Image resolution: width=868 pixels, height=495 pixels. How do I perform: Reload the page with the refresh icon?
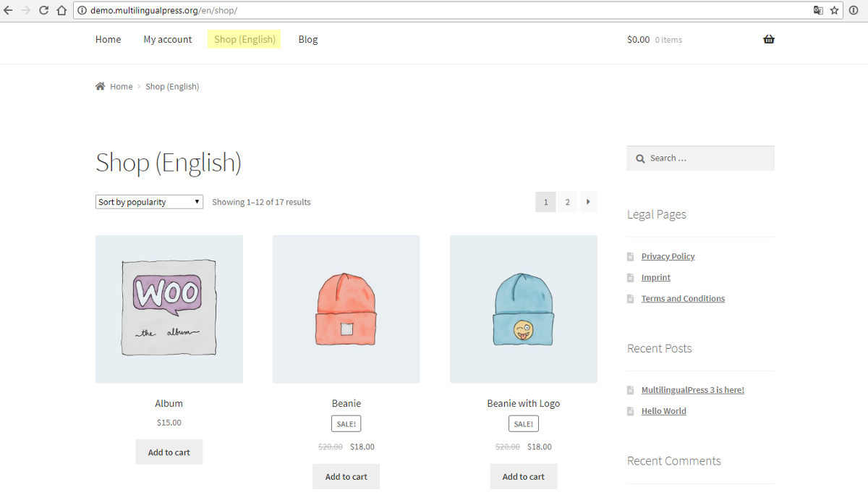click(43, 10)
